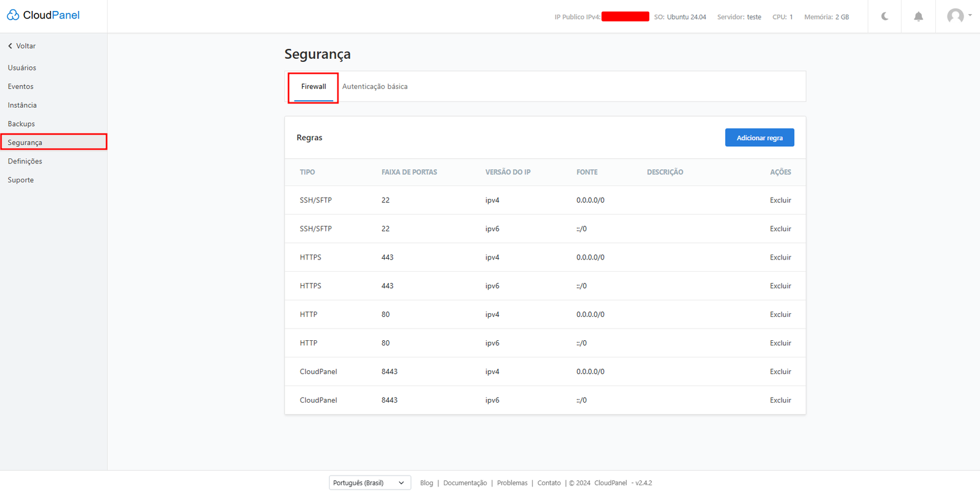Select the Firewall tab

coord(314,87)
